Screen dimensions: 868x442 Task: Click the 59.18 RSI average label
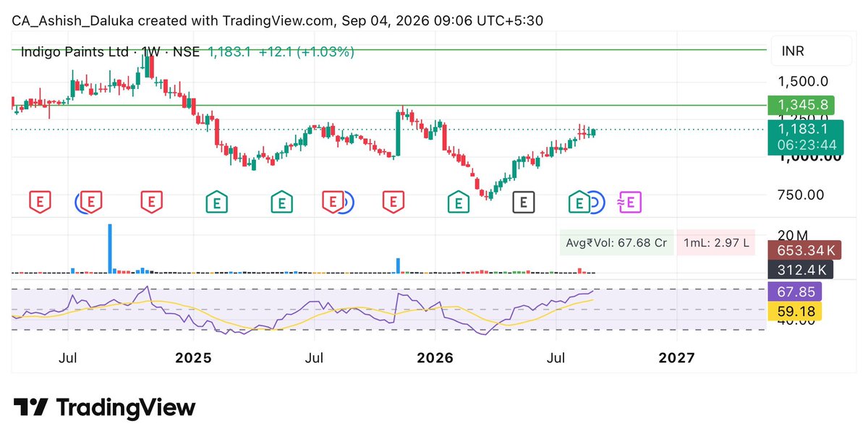[795, 311]
